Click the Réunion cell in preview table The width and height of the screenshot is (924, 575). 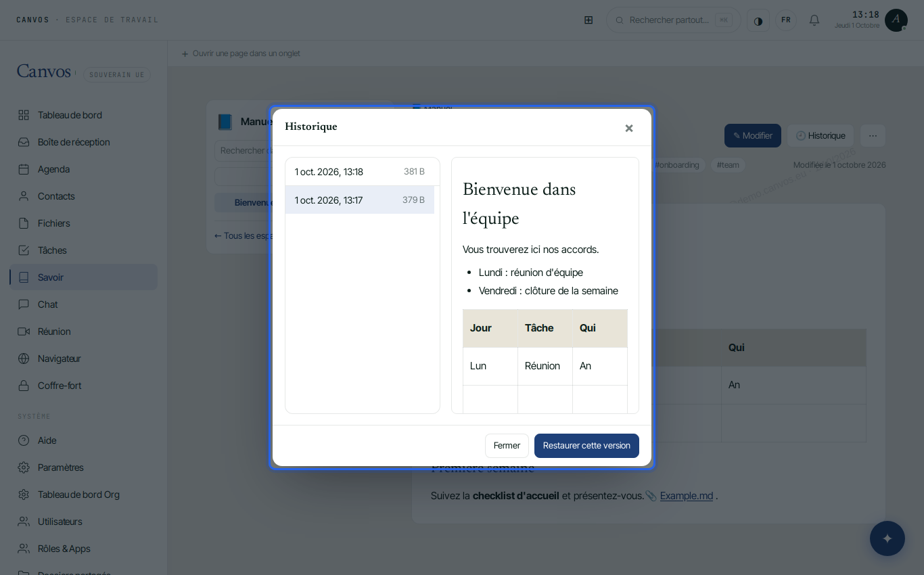pyautogui.click(x=545, y=366)
